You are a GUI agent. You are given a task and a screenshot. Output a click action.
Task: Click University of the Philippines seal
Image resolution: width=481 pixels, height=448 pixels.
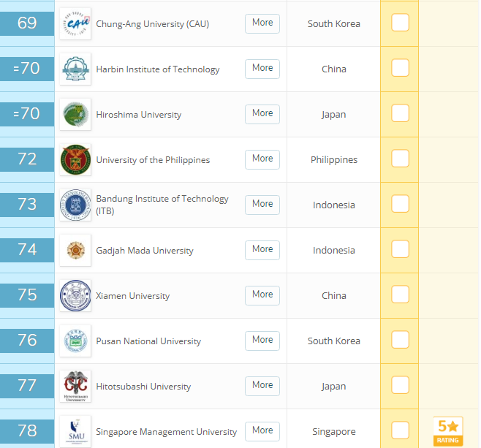click(75, 160)
